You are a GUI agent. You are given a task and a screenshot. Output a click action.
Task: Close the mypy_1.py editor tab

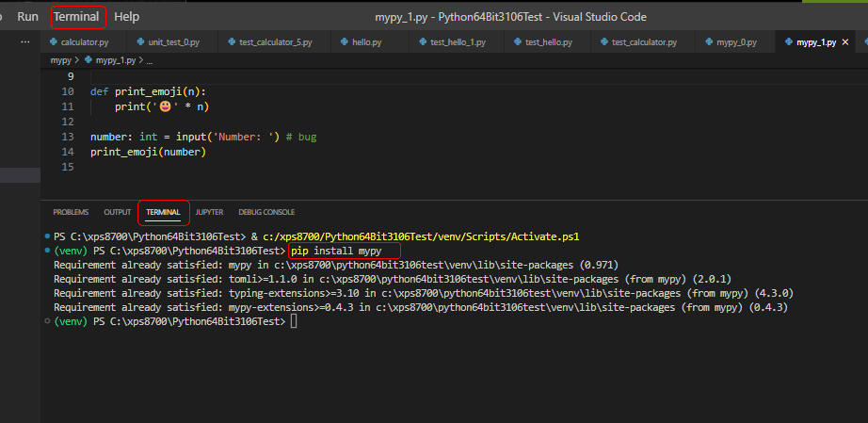tap(844, 42)
